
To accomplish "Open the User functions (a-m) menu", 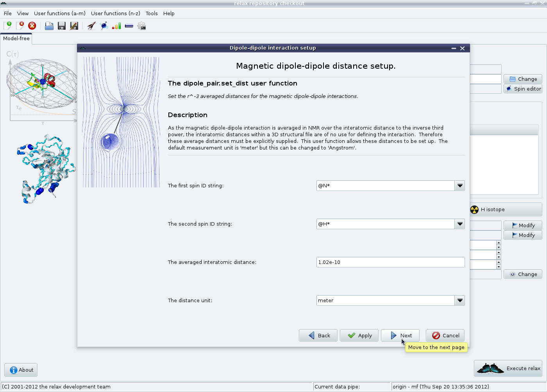I will pyautogui.click(x=59, y=13).
